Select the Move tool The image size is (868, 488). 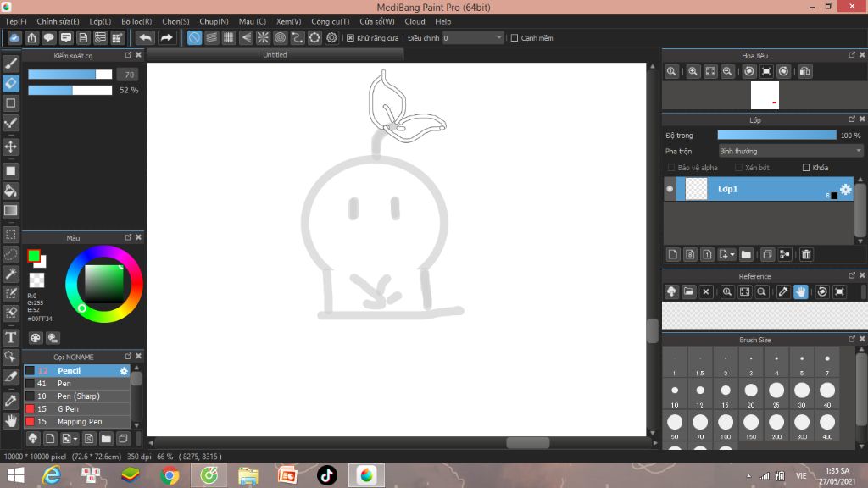pos(10,147)
